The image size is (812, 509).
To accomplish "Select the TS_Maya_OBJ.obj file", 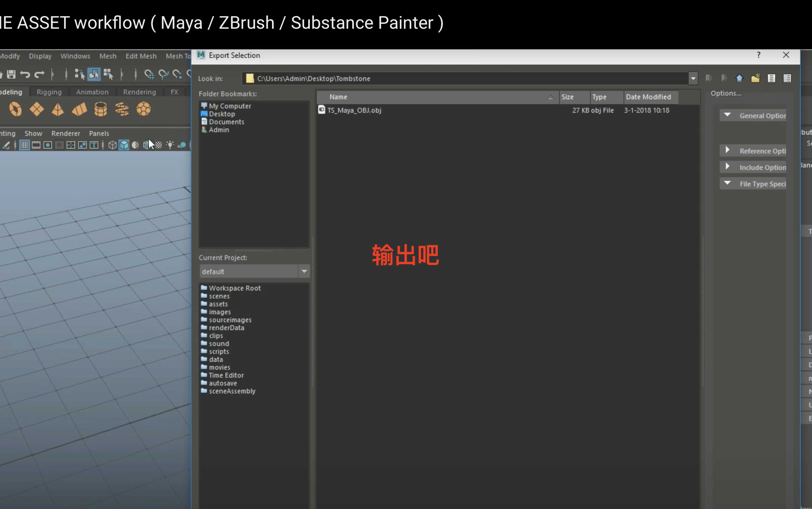I will pyautogui.click(x=353, y=110).
